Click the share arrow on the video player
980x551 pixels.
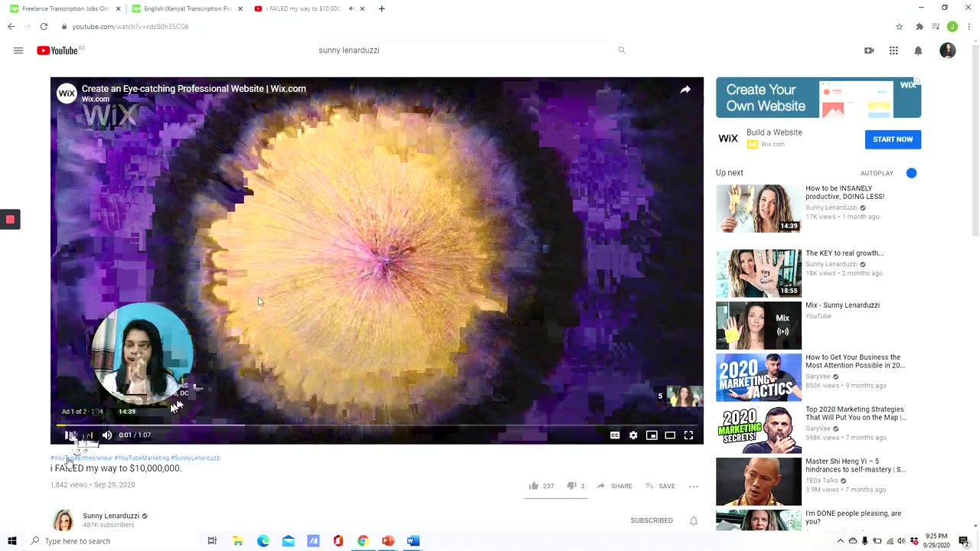tap(685, 90)
